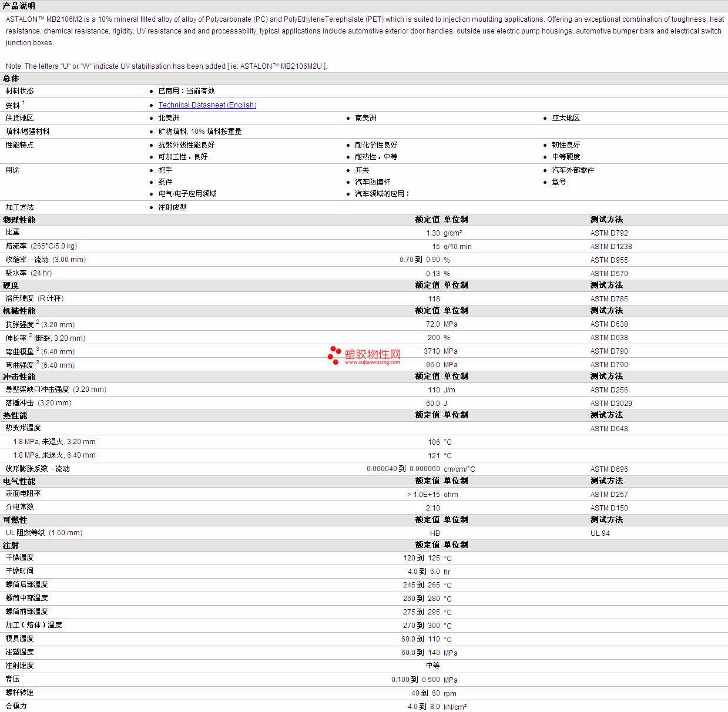Click the surface resistivity value > 1.0E+15
The width and height of the screenshot is (728, 712).
[423, 495]
